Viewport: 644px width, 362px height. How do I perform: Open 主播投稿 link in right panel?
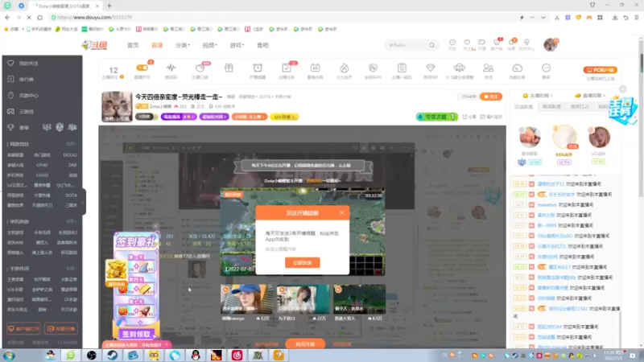coord(538,96)
